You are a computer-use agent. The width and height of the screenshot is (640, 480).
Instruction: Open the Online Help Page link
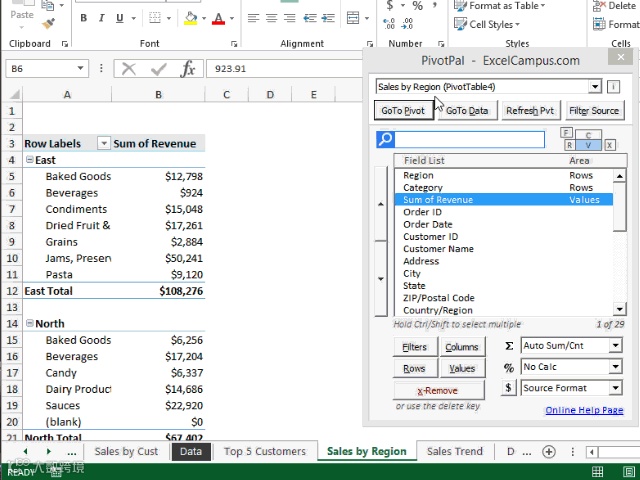click(x=584, y=410)
